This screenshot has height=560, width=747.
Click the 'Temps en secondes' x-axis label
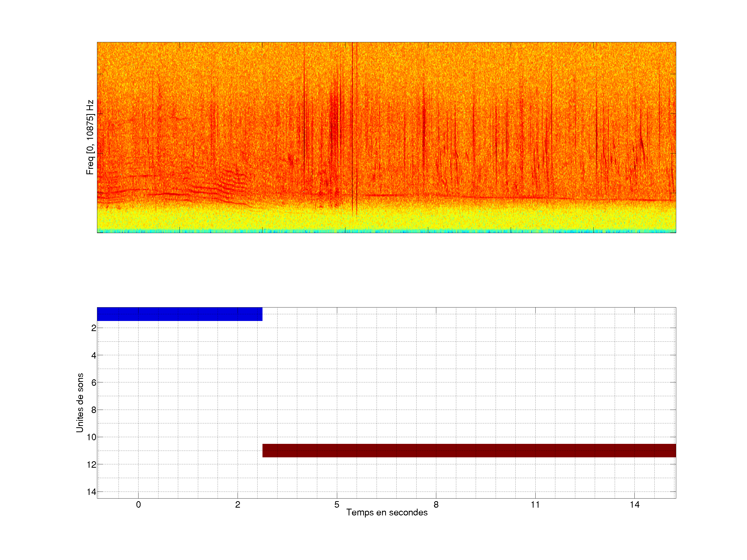tap(387, 512)
